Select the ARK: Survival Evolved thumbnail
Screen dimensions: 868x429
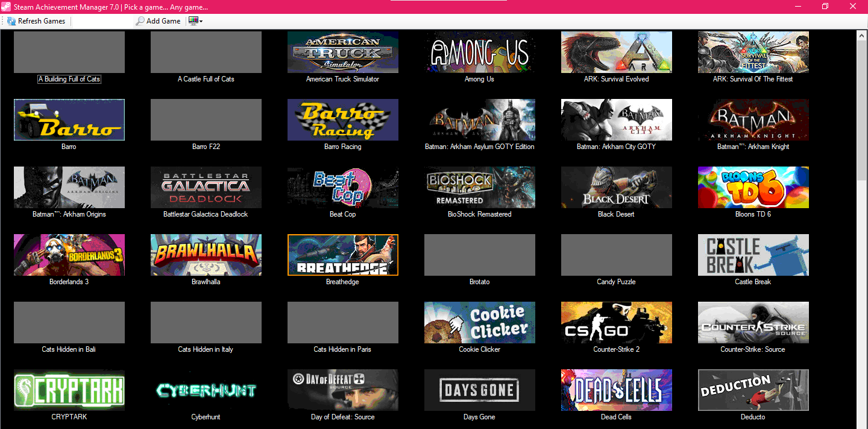click(617, 52)
